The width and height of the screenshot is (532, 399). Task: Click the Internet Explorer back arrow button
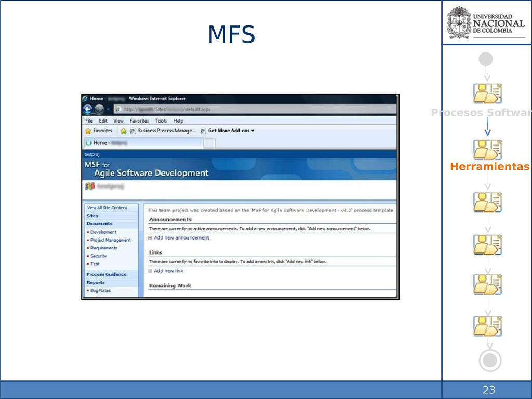(87, 109)
